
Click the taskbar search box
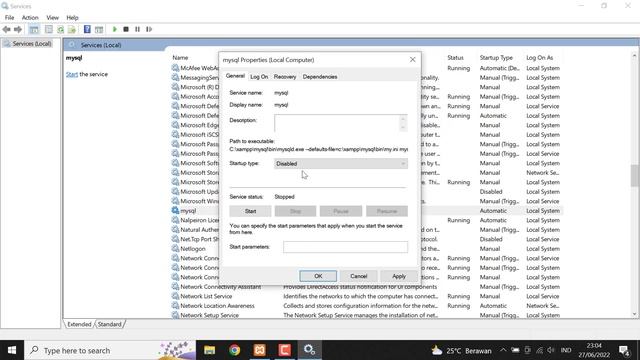[x=110, y=350]
